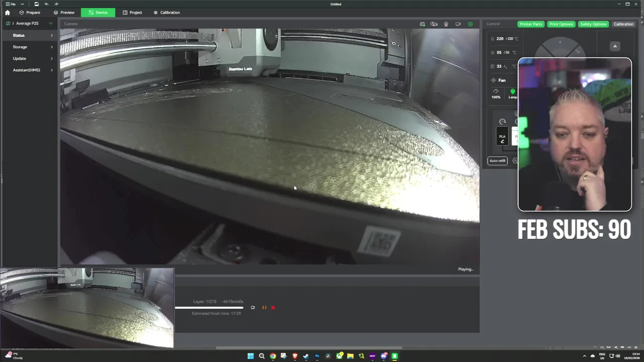Select the Device tab
Screen dimensions: 644x362
click(98, 13)
